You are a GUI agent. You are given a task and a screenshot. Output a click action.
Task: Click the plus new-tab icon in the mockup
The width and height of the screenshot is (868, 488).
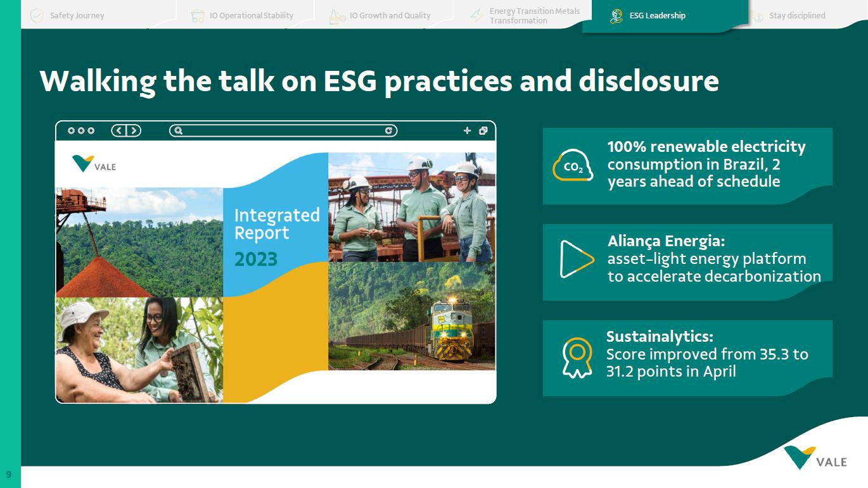[468, 131]
